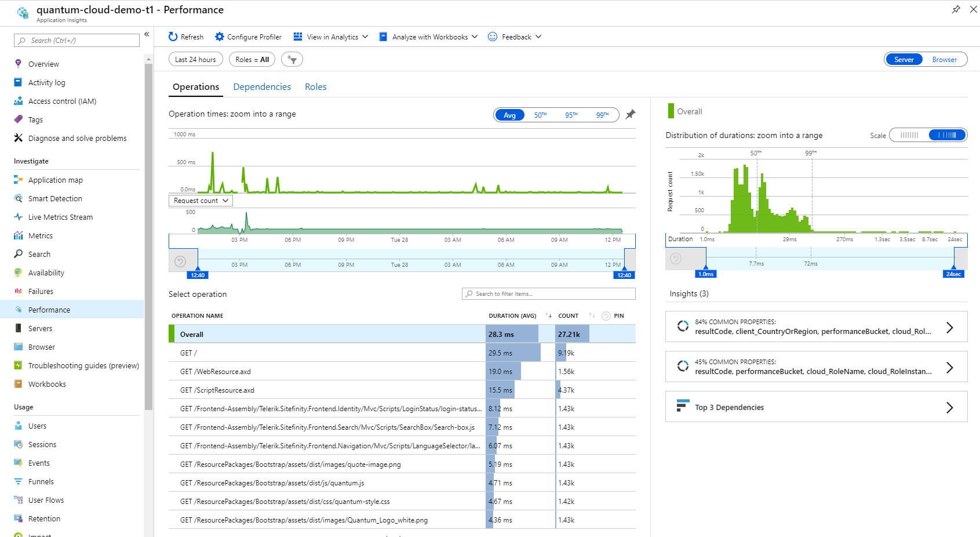
Task: Open Application map in sidebar
Action: (55, 180)
